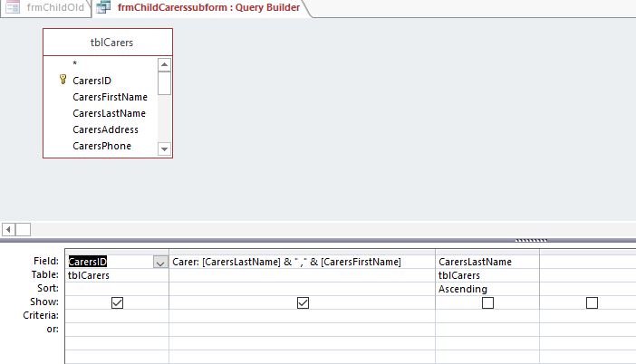Select CarersPhone in the field list
The image size is (636, 364).
click(x=101, y=146)
